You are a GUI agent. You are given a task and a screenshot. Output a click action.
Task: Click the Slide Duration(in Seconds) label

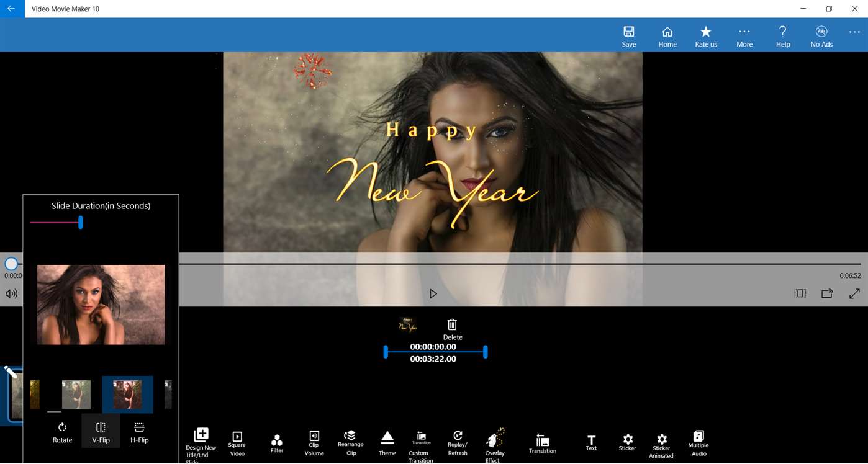(101, 206)
